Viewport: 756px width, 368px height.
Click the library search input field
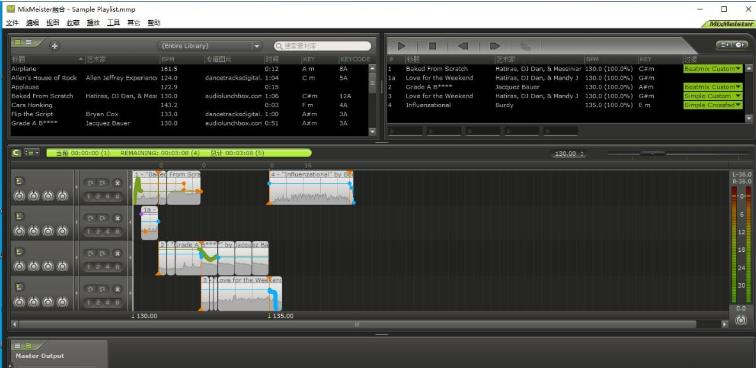pyautogui.click(x=323, y=46)
